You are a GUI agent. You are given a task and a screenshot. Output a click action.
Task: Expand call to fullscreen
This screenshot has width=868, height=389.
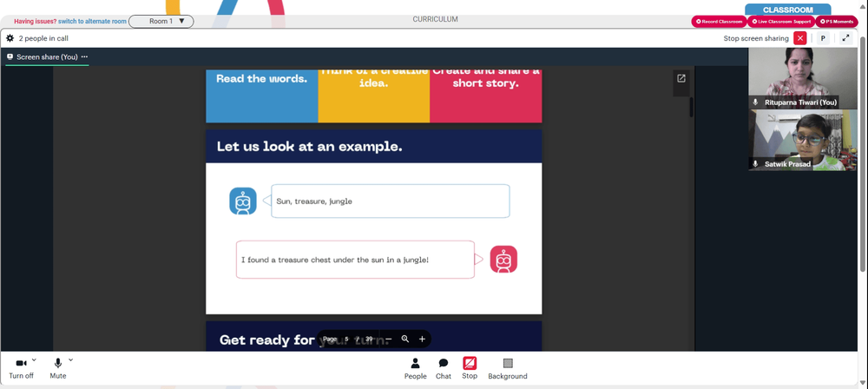(x=845, y=38)
